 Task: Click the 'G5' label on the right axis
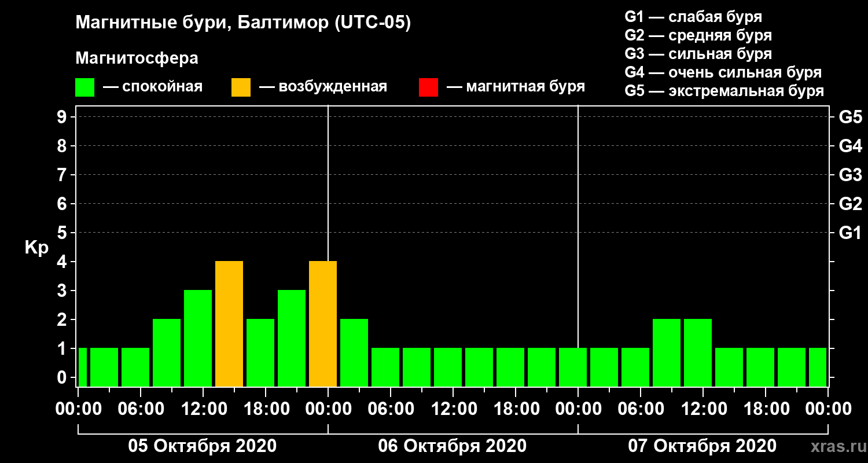851,117
